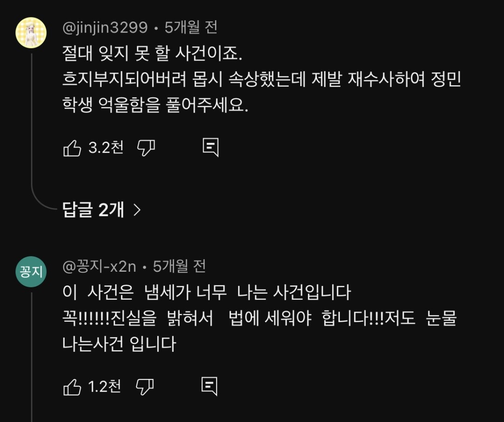The height and width of the screenshot is (422, 504).
Task: Reply to the @꽁지-x2n comment
Action: 209,387
